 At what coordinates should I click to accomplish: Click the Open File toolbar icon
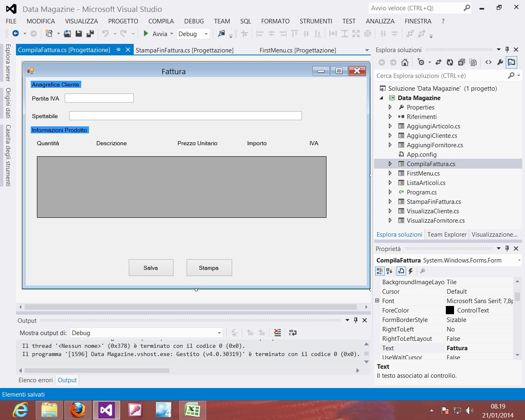click(68, 34)
